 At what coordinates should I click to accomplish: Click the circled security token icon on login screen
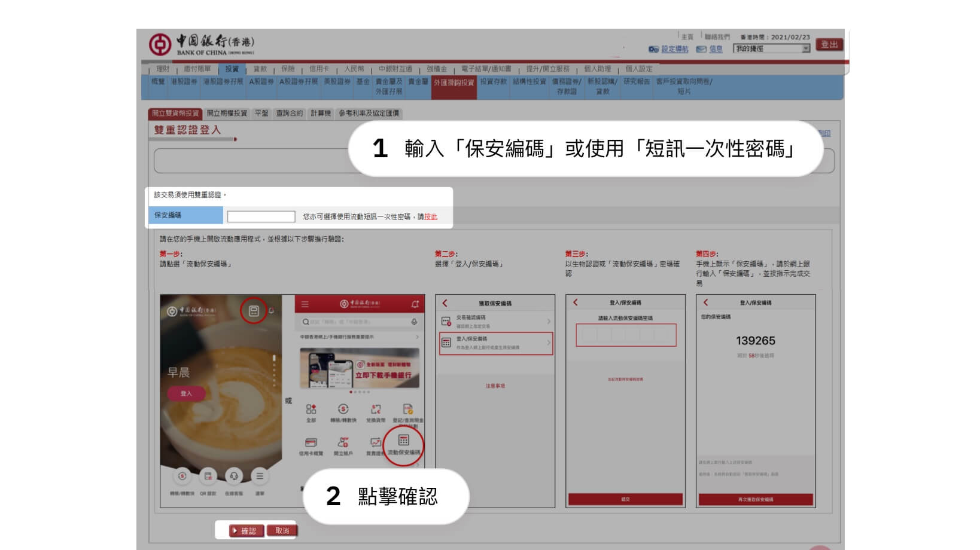pyautogui.click(x=254, y=311)
